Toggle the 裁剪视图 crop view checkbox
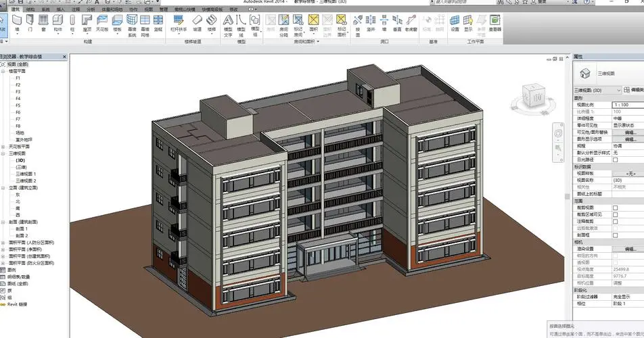 click(x=615, y=208)
